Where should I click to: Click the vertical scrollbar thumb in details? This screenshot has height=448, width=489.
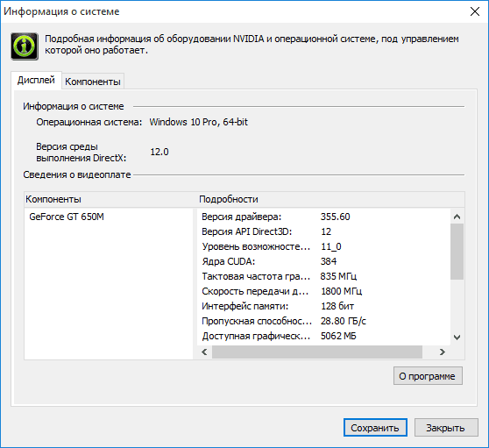point(457,252)
